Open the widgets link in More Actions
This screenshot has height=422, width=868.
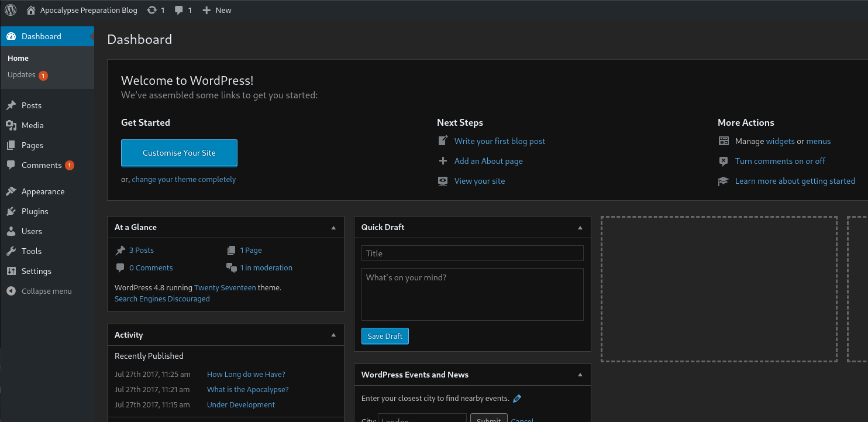coord(780,141)
